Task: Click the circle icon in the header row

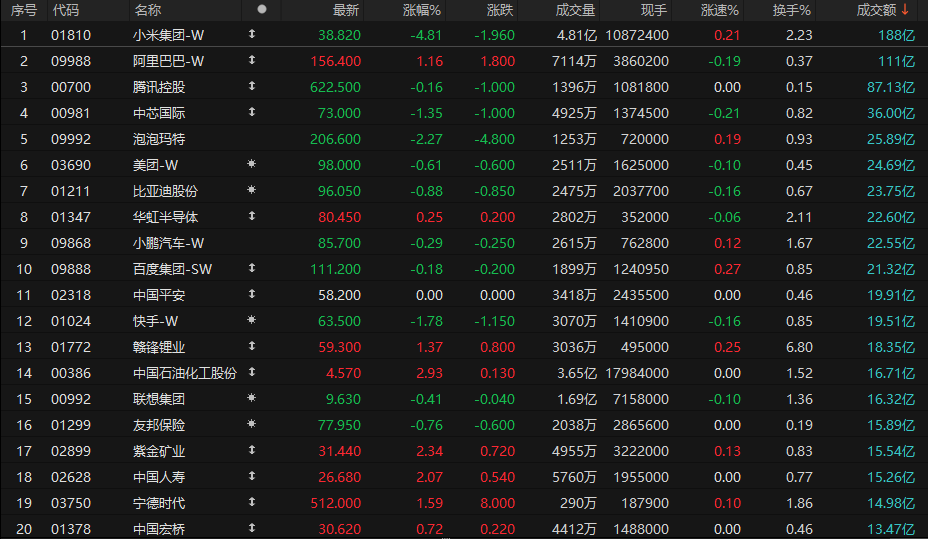Action: pos(262,9)
